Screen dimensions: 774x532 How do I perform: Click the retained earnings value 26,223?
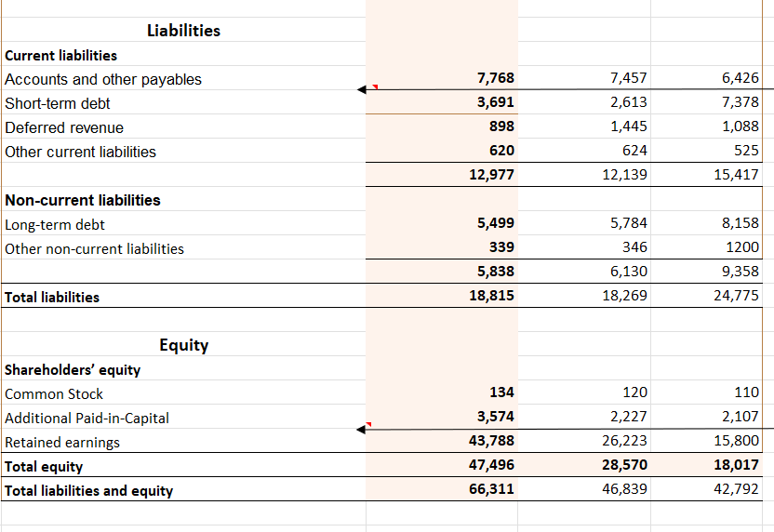coord(584,441)
